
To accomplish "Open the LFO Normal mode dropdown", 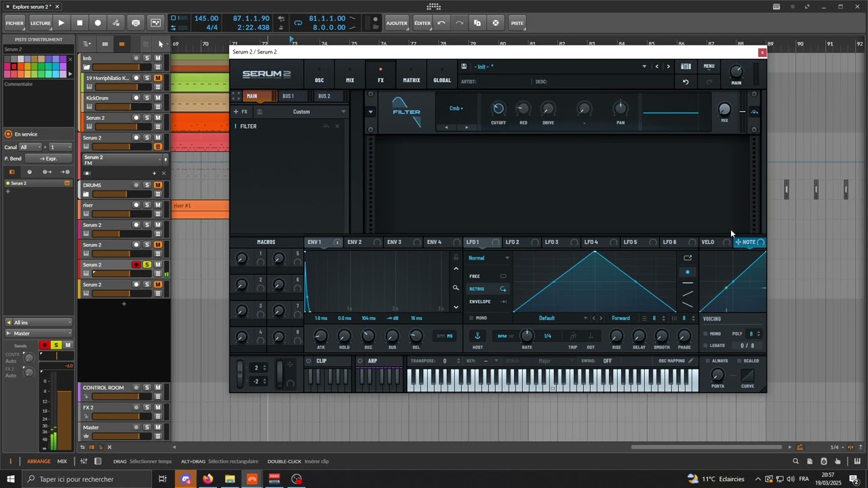I will tap(488, 258).
